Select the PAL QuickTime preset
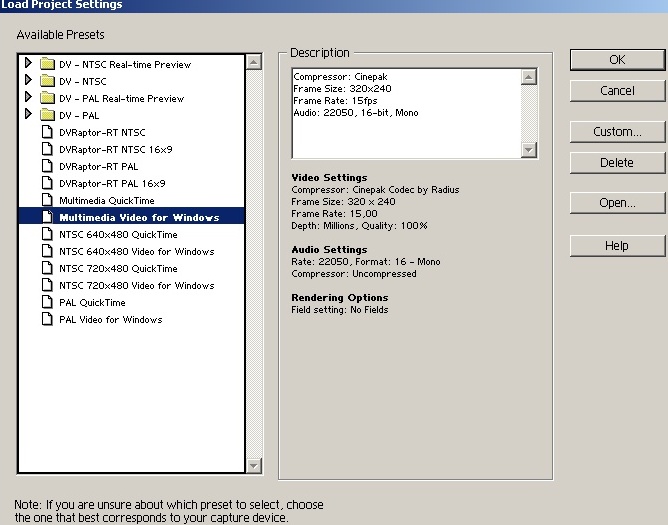The image size is (668, 525). (x=92, y=303)
